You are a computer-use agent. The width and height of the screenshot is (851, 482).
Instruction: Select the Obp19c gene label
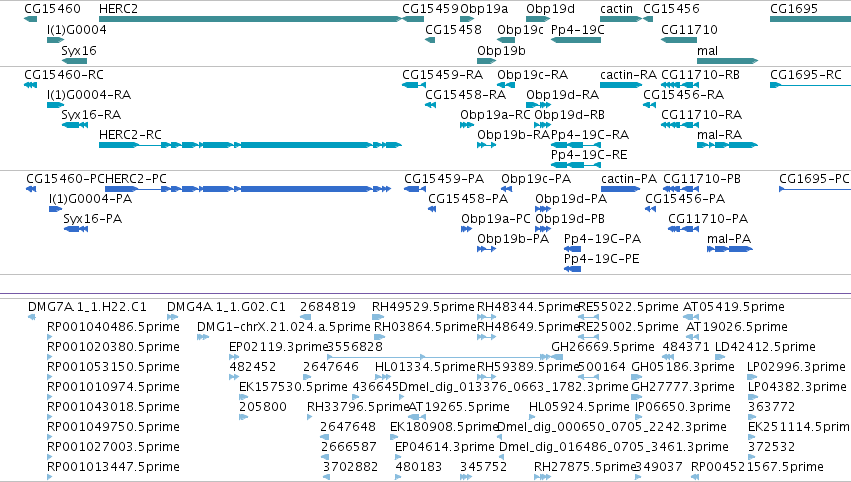coord(520,29)
